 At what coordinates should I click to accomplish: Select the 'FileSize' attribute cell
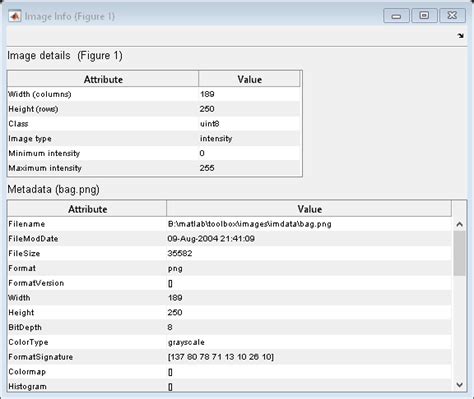point(87,253)
